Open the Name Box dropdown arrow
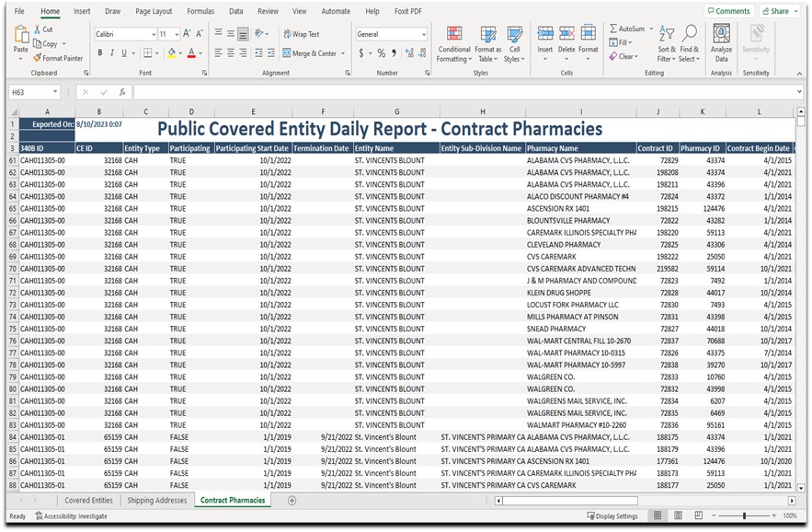 [55, 92]
